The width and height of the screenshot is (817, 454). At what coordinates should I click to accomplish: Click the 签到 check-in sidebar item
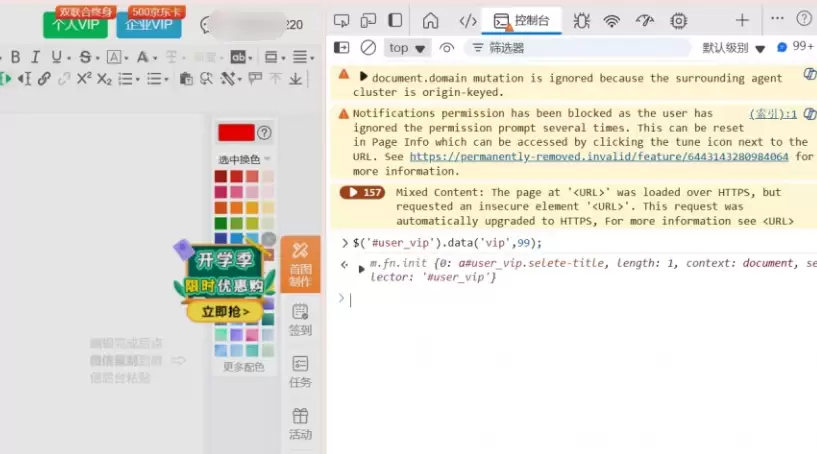coord(301,320)
